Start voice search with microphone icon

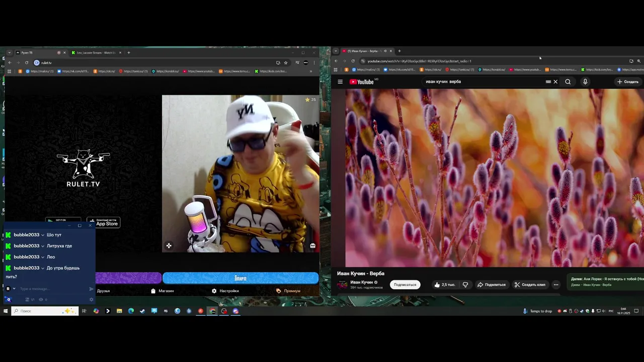(585, 81)
